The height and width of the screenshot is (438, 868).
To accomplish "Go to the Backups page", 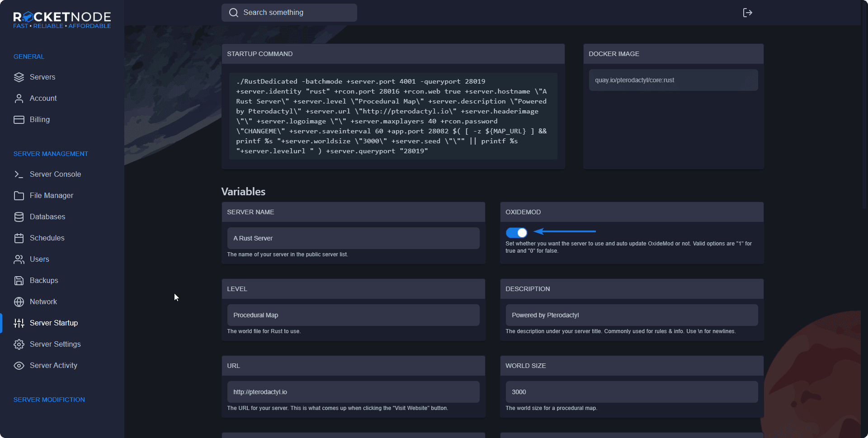I will [x=44, y=281].
